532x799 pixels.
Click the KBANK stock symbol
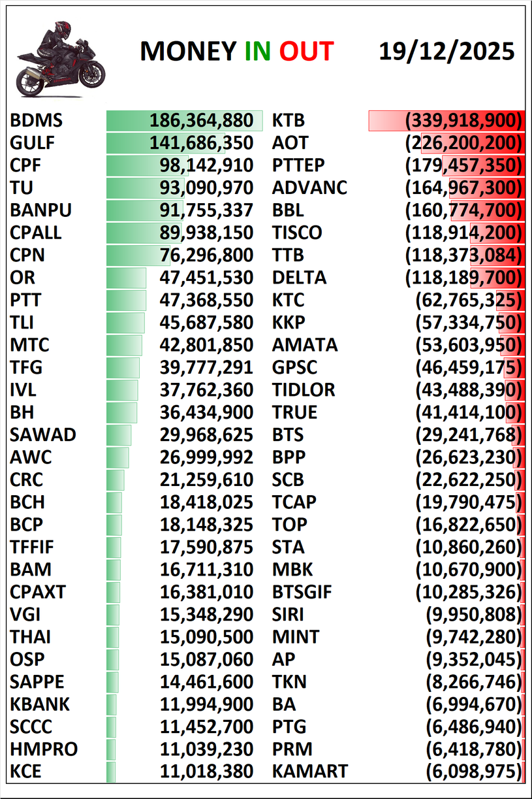pos(40,704)
